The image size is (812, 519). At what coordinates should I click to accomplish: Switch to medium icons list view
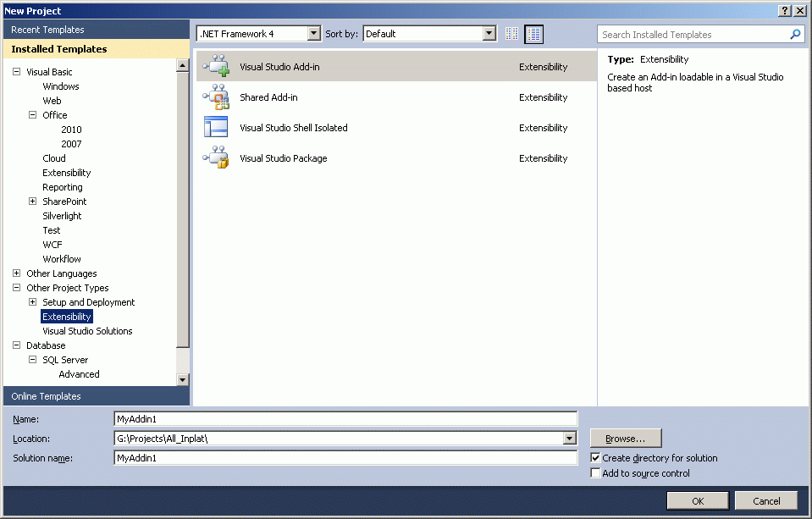[x=534, y=34]
